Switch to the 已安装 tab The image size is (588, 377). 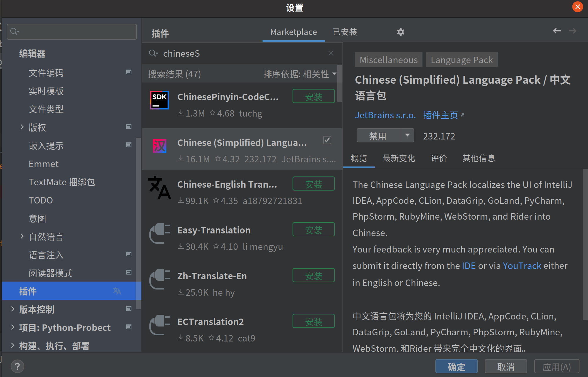click(345, 32)
